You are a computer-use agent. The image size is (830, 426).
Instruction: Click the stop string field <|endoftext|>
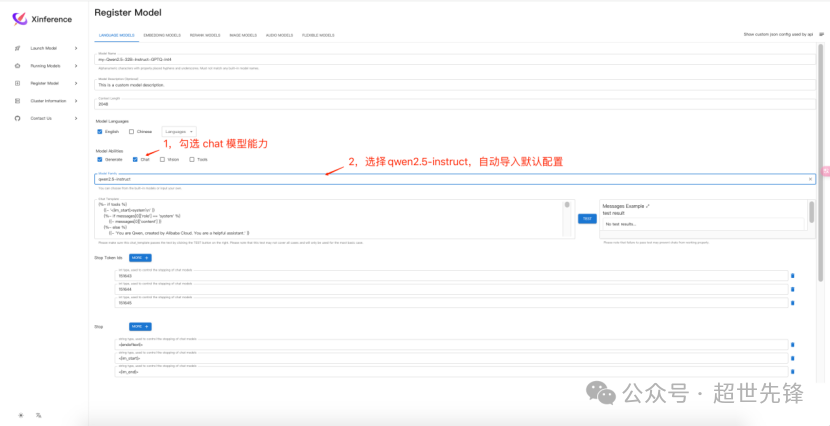click(452, 345)
